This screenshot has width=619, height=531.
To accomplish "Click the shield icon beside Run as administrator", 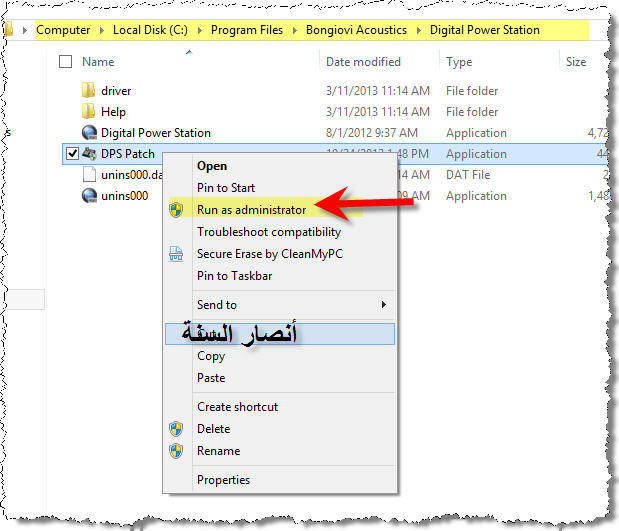I will pyautogui.click(x=176, y=210).
